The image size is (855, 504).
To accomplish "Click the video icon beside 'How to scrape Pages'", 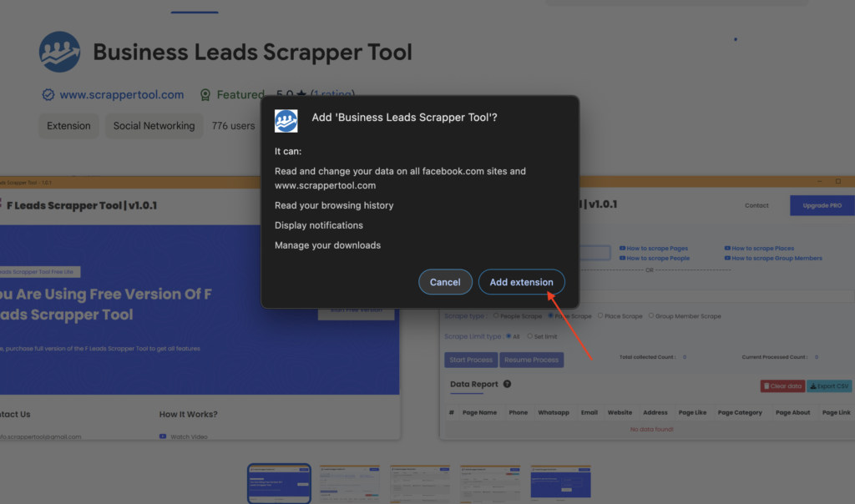I will click(x=624, y=248).
